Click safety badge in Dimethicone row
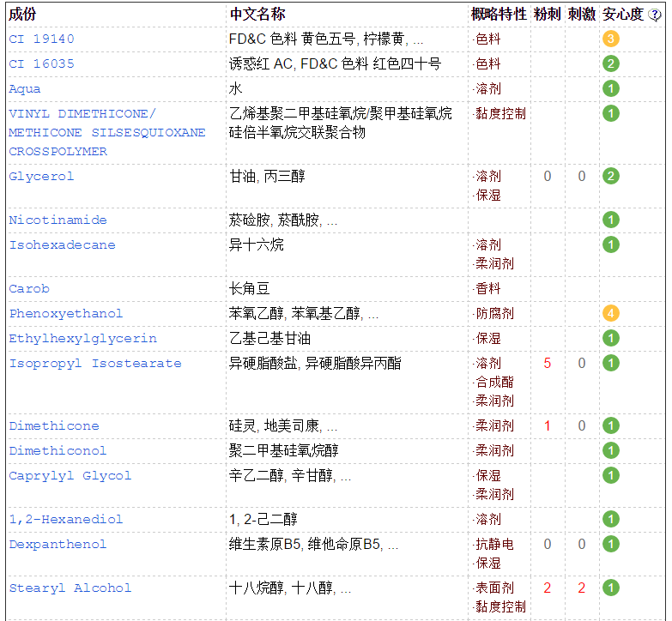This screenshot has height=621, width=672. point(610,425)
